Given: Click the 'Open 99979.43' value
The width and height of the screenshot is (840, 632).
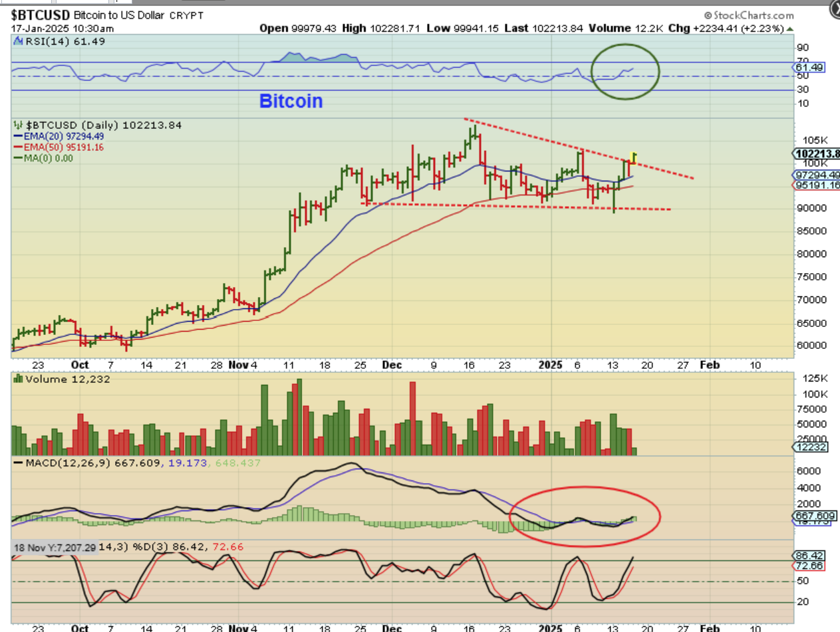Looking at the screenshot, I should pyautogui.click(x=299, y=28).
